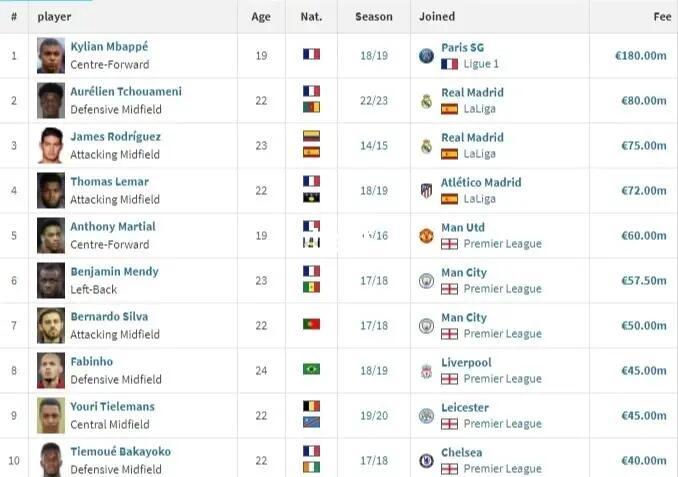Sort the table by the Fee column
Viewport: 678px width, 477px height.
pyautogui.click(x=662, y=17)
